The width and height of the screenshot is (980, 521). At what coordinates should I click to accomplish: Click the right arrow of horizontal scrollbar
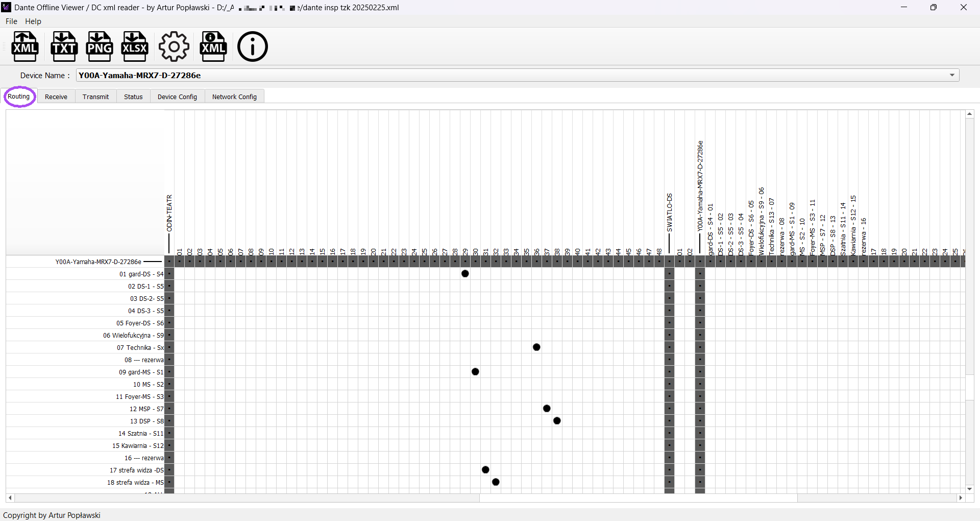click(961, 498)
